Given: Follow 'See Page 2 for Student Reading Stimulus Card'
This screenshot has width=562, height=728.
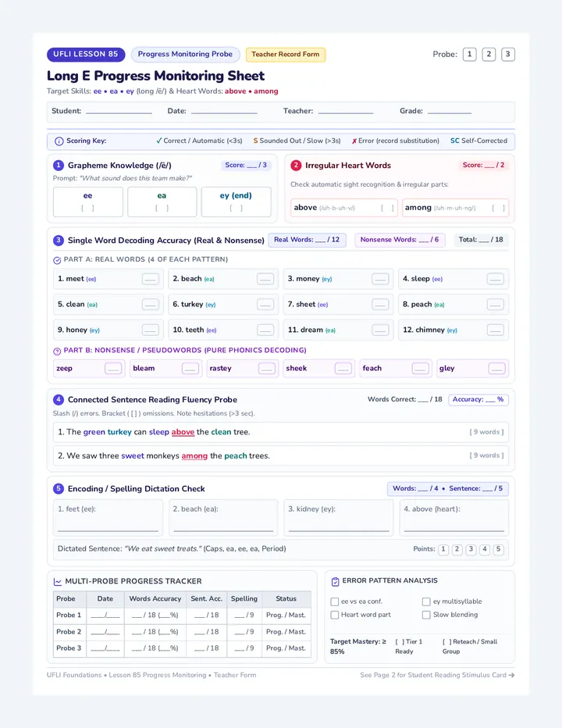Looking at the screenshot, I should tap(437, 675).
